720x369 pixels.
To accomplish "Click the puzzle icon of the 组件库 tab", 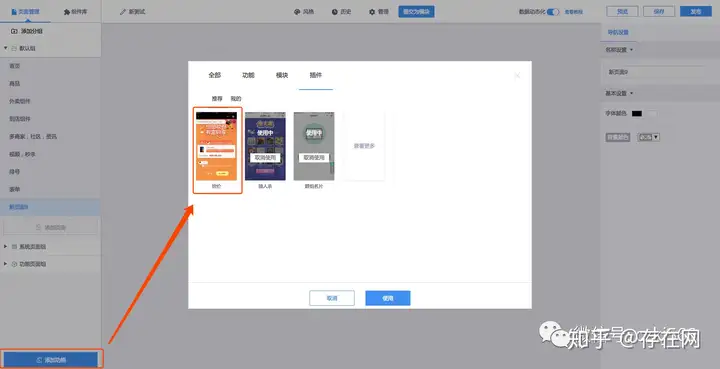I will click(x=67, y=12).
